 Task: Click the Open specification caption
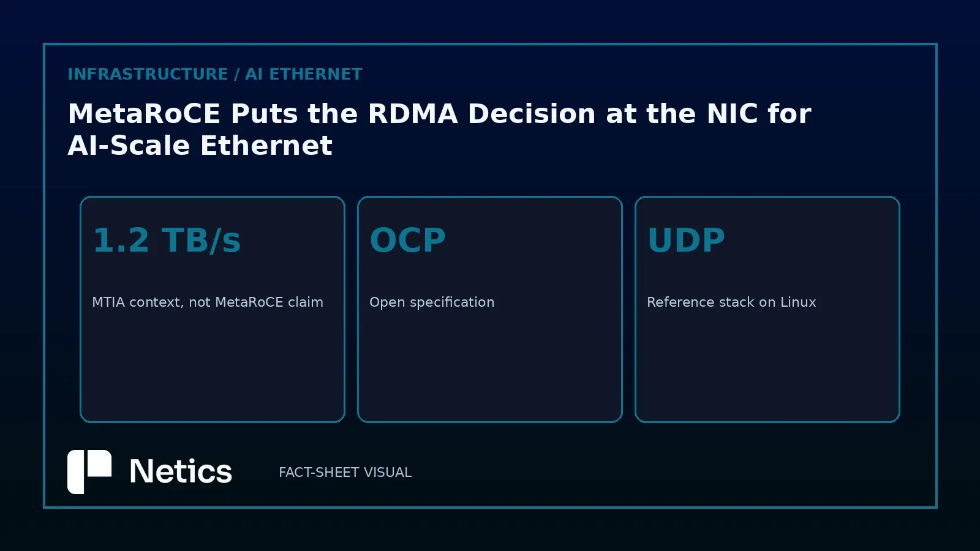pyautogui.click(x=432, y=302)
